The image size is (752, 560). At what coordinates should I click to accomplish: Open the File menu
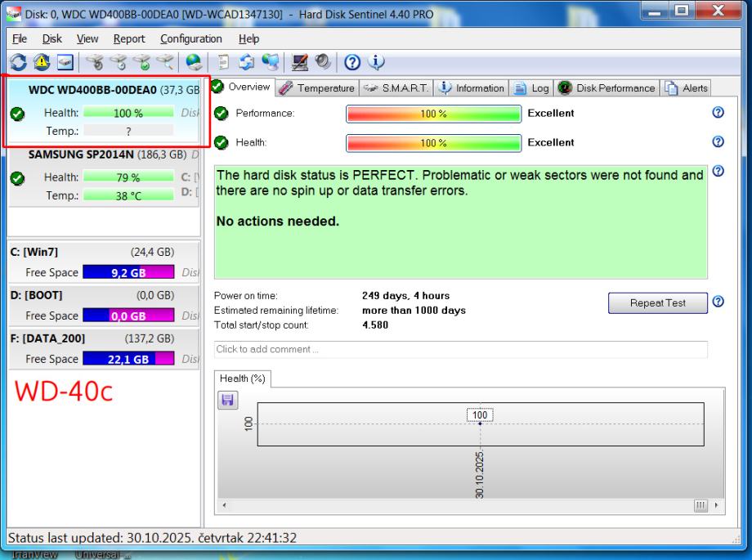tap(19, 39)
